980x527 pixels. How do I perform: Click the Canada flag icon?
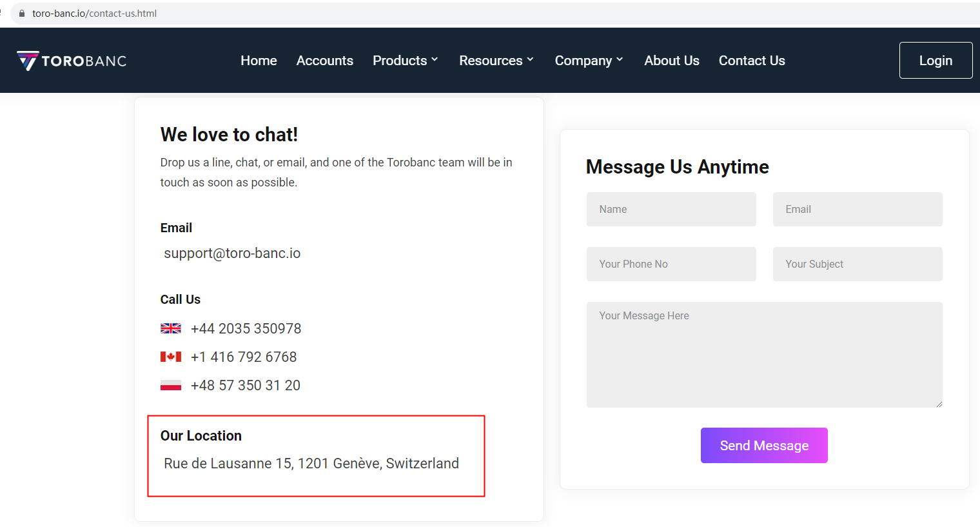(x=171, y=357)
